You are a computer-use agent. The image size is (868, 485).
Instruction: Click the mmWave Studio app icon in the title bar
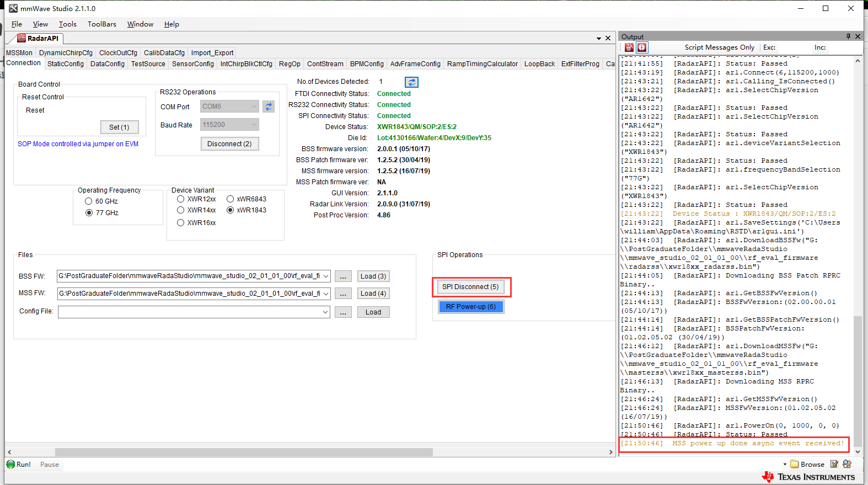13,8
